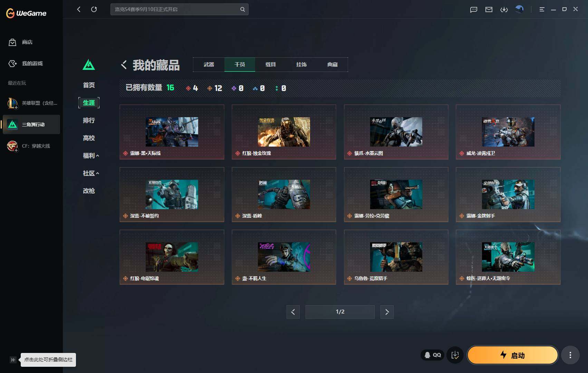Open the chat message icon in the top bar
The height and width of the screenshot is (373, 588).
(x=473, y=9)
